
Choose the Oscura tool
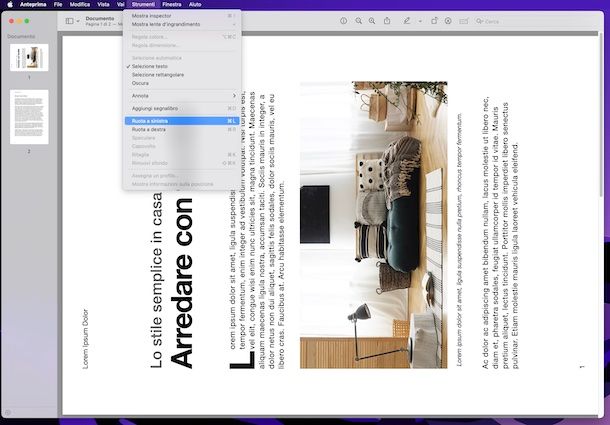182,83
